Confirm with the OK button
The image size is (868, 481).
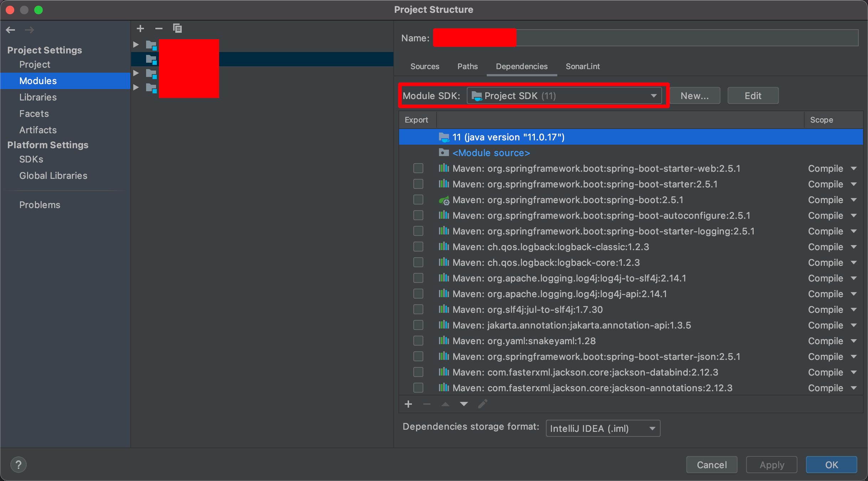pos(832,465)
